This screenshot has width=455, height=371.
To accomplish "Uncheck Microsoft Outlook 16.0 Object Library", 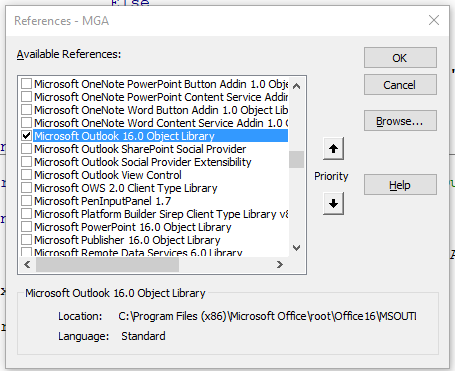I will [26, 136].
